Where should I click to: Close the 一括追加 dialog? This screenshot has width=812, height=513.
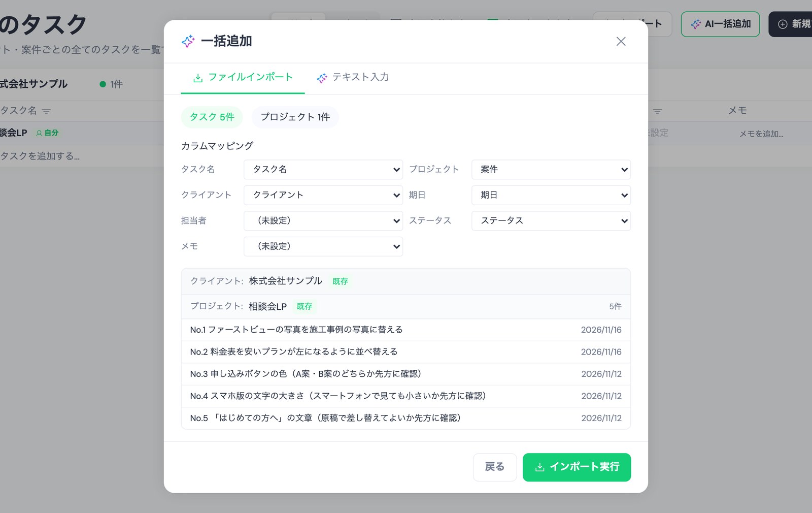(621, 42)
